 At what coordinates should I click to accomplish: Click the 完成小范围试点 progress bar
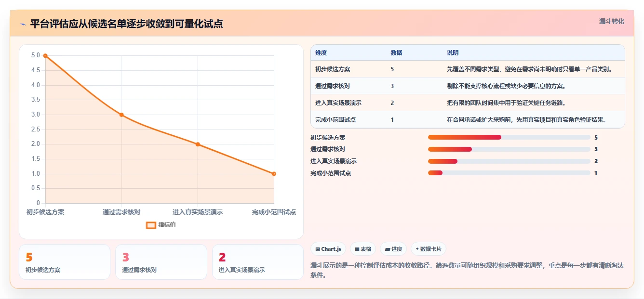(509, 173)
